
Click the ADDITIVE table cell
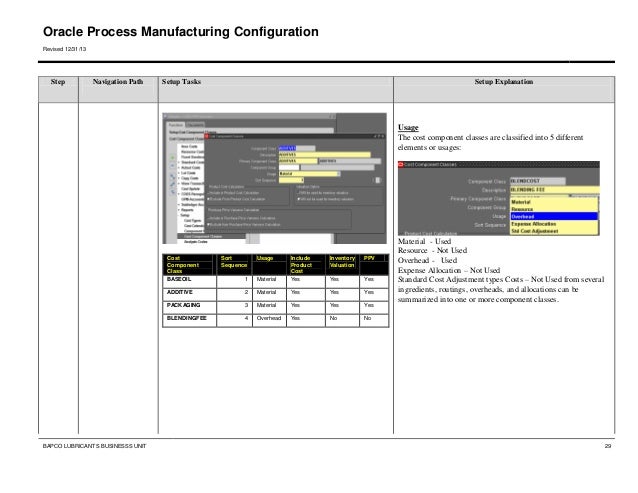[189, 294]
